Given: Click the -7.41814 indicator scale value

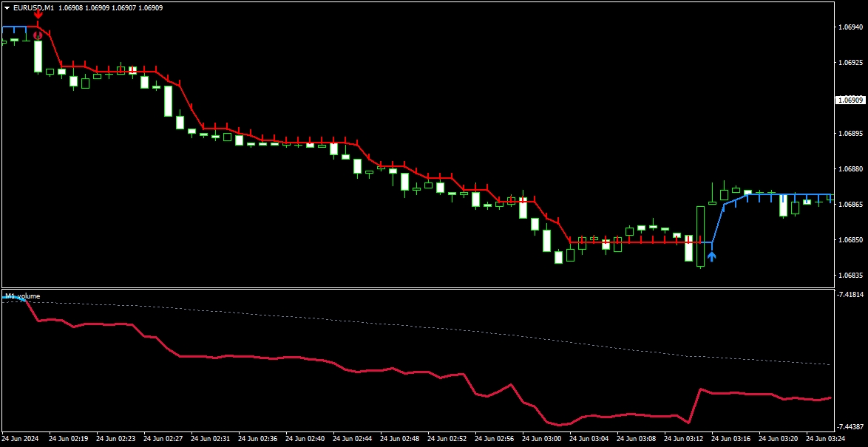Looking at the screenshot, I should 850,294.
